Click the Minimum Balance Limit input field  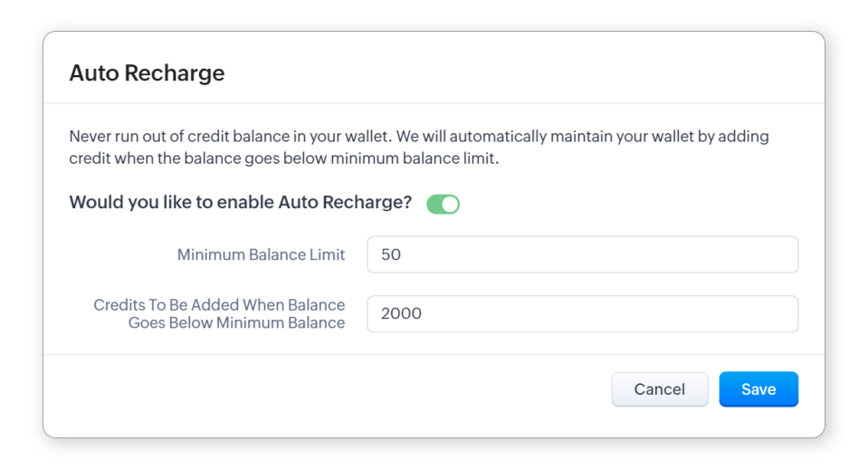coord(582,254)
